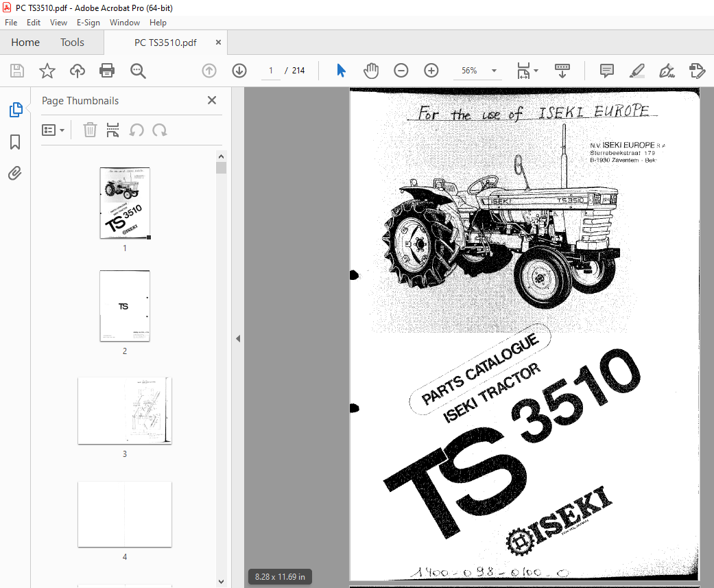Click the read mode scrolling icon

click(x=562, y=71)
